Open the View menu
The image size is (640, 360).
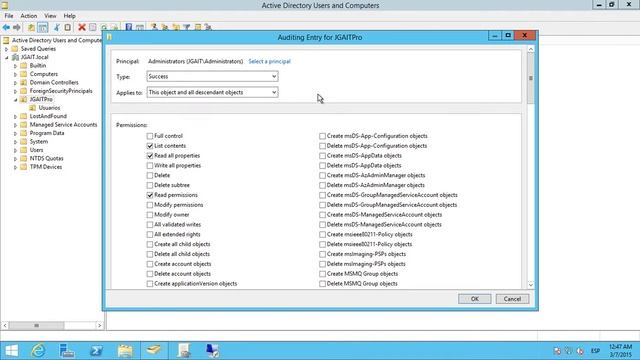[50, 16]
